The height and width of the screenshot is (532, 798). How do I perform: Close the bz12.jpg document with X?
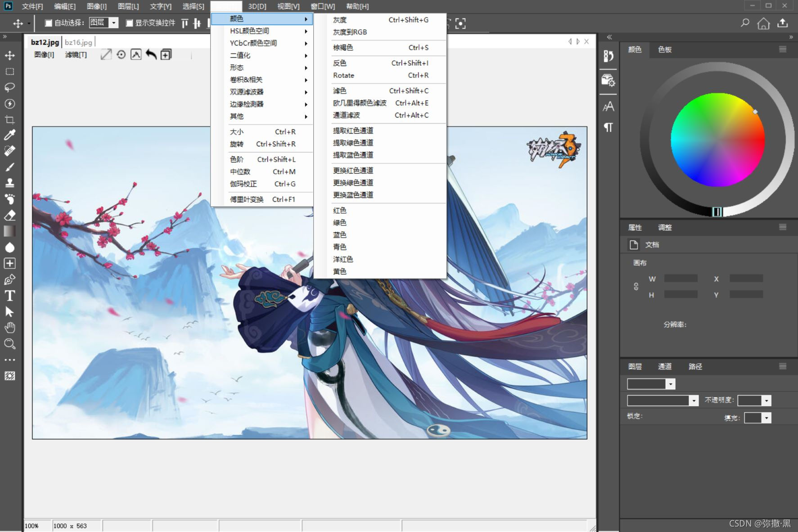[x=586, y=41]
